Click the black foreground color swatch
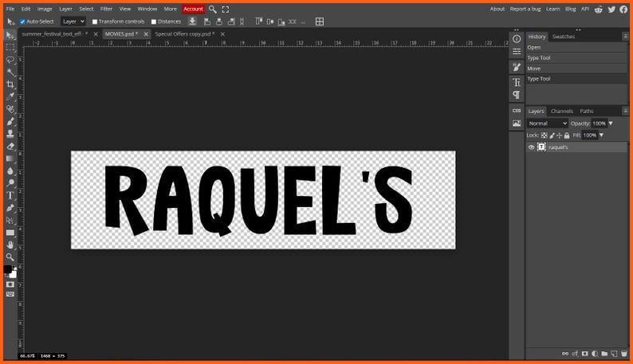The height and width of the screenshot is (364, 633). point(8,269)
